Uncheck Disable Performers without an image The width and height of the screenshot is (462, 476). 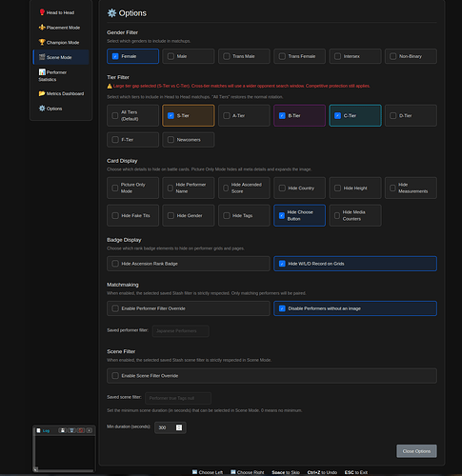[x=355, y=308]
